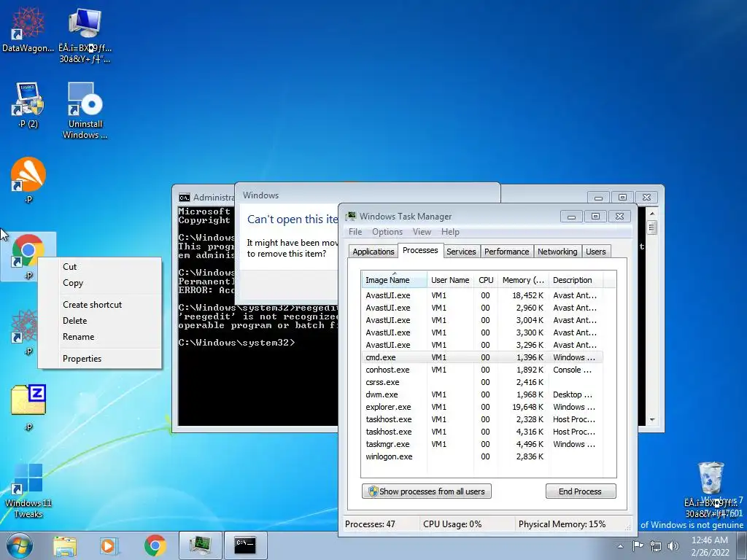Open the Task Manager Options menu
Viewport: 747px width, 560px height.
coord(387,232)
